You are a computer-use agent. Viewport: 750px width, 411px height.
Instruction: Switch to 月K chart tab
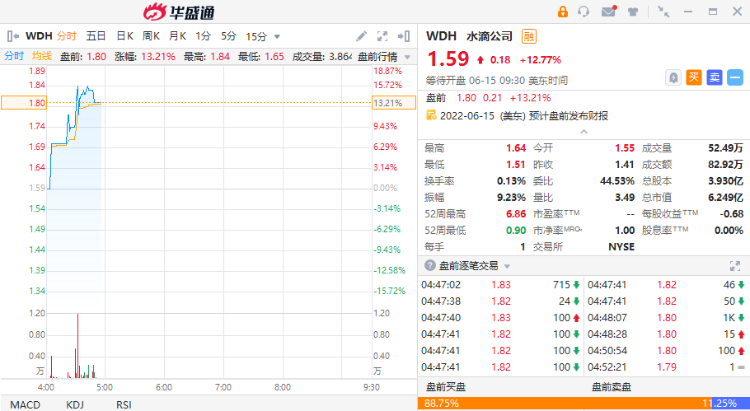click(177, 36)
